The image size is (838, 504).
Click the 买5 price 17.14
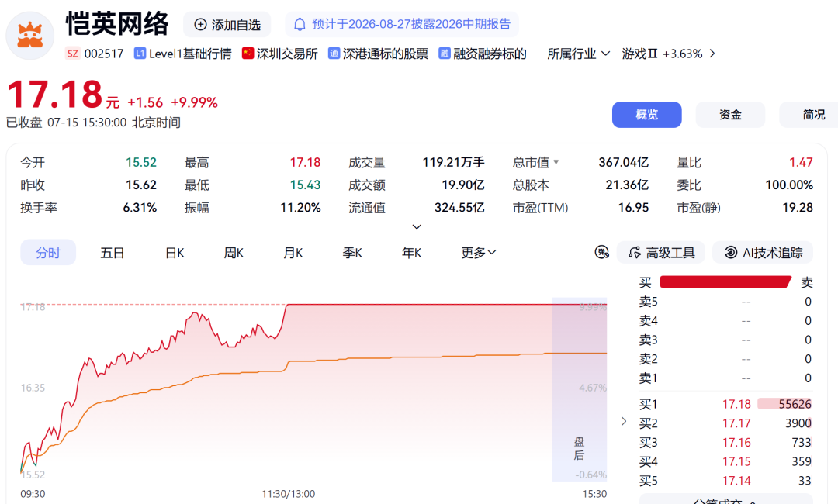point(736,481)
